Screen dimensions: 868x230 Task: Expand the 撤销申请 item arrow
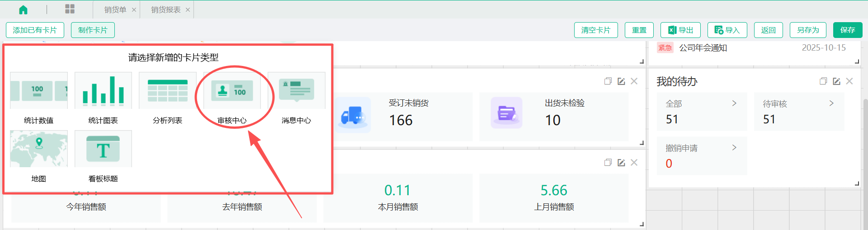(x=734, y=148)
